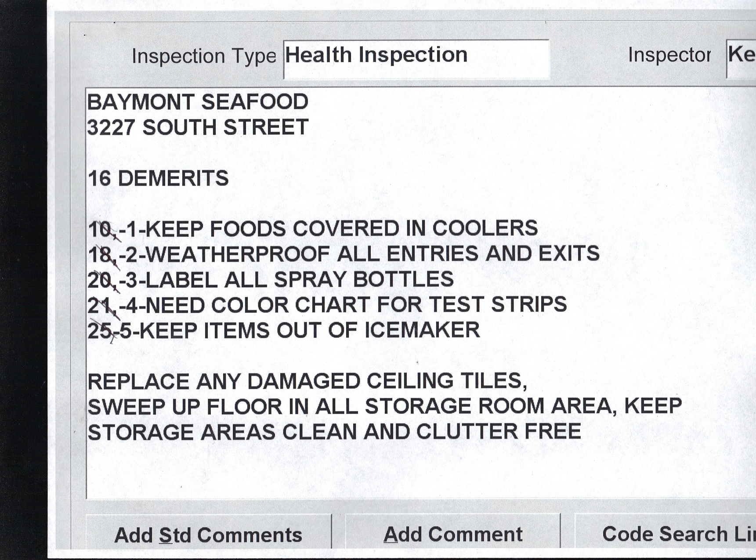This screenshot has height=560, width=756.
Task: Click the REPLACE ANY DAMAGED CEILING TILES line
Action: click(307, 381)
